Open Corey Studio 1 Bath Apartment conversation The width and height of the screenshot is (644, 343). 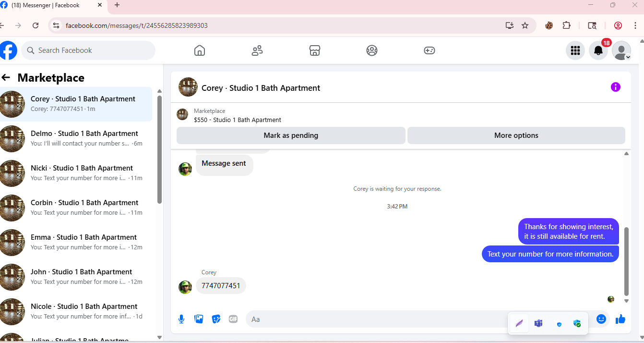(76, 104)
